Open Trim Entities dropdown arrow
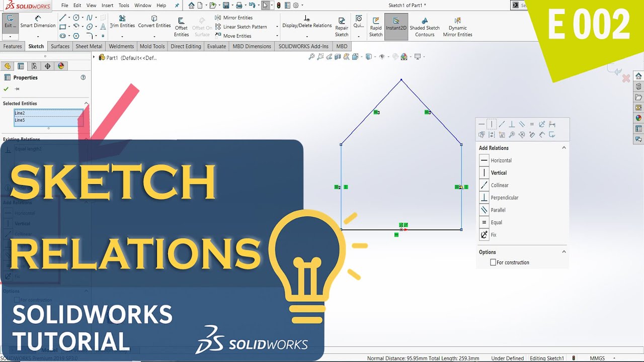Screen dimensions: 644x362 [x=122, y=36]
